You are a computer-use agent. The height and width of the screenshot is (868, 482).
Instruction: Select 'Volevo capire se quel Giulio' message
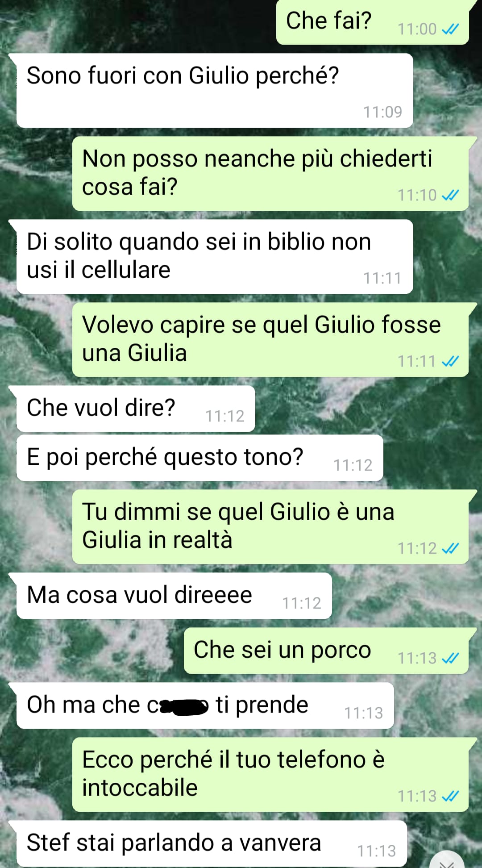click(x=270, y=340)
